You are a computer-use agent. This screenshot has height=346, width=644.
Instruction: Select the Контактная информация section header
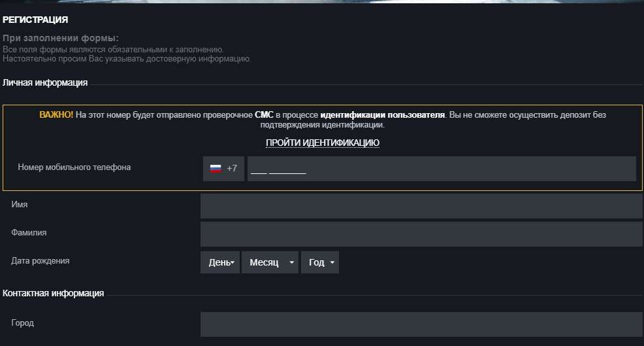[53, 294]
